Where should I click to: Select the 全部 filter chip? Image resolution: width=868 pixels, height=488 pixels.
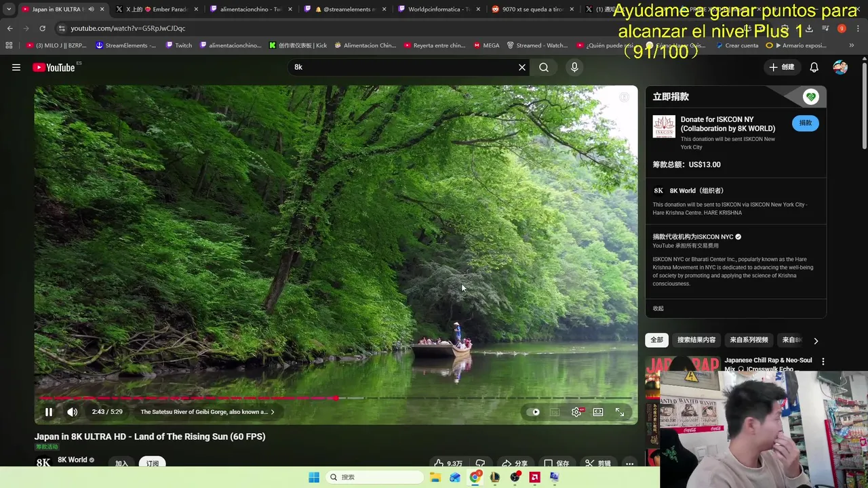(x=656, y=340)
